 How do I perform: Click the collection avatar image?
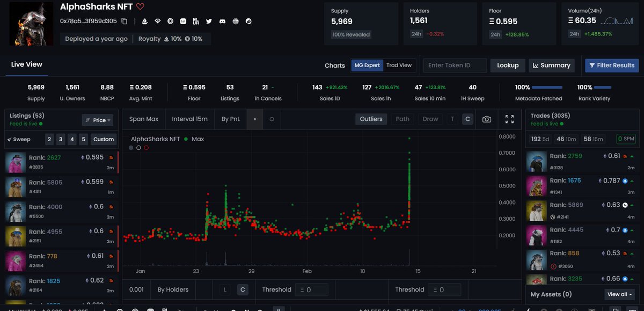(x=31, y=24)
